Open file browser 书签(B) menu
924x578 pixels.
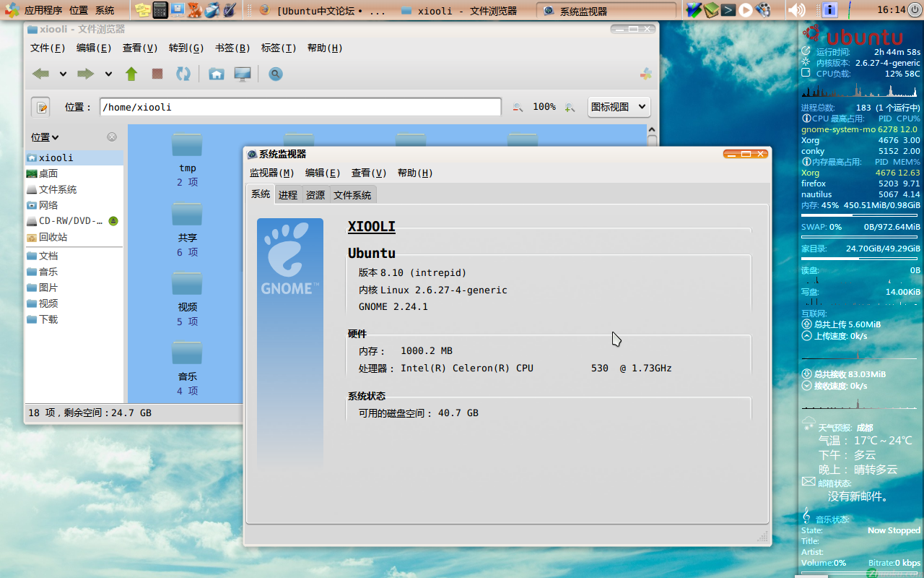pyautogui.click(x=232, y=48)
